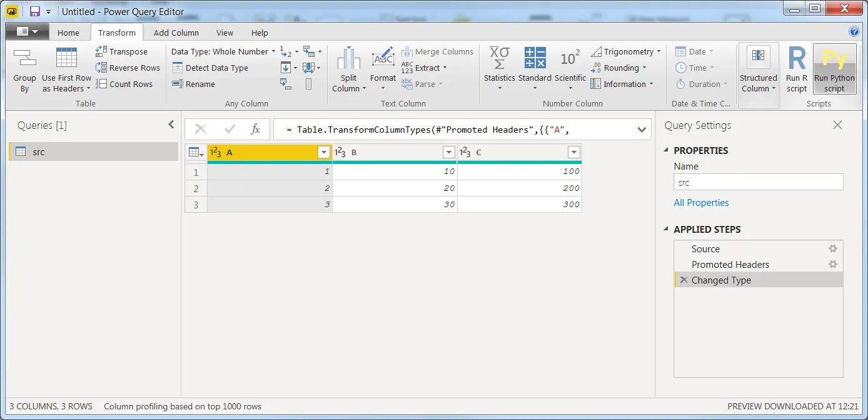Click the Replace Values icon
The width and height of the screenshot is (868, 420).
286,51
